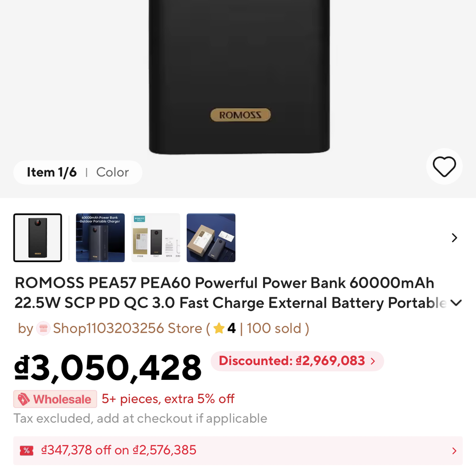The height and width of the screenshot is (476, 476).
Task: Click the percent discount icon in the coupon banner
Action: [x=26, y=450]
